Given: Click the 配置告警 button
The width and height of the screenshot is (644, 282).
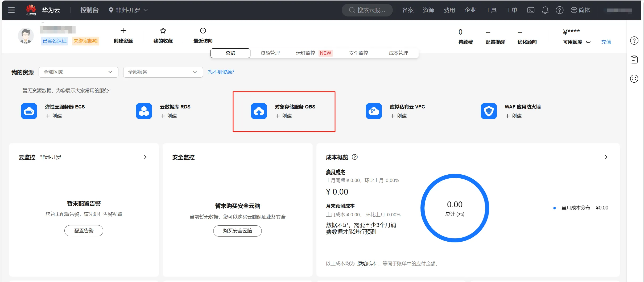Looking at the screenshot, I should click(84, 231).
